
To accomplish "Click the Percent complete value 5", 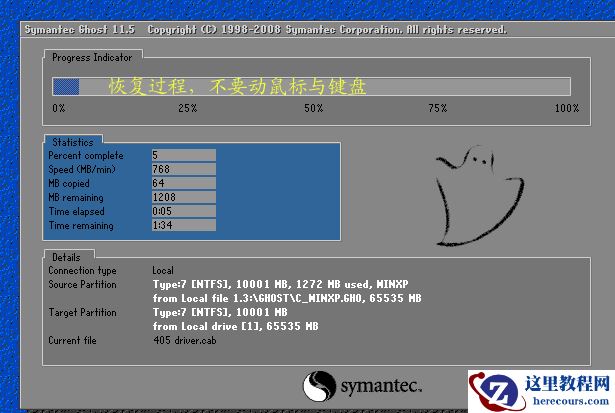I will point(184,155).
